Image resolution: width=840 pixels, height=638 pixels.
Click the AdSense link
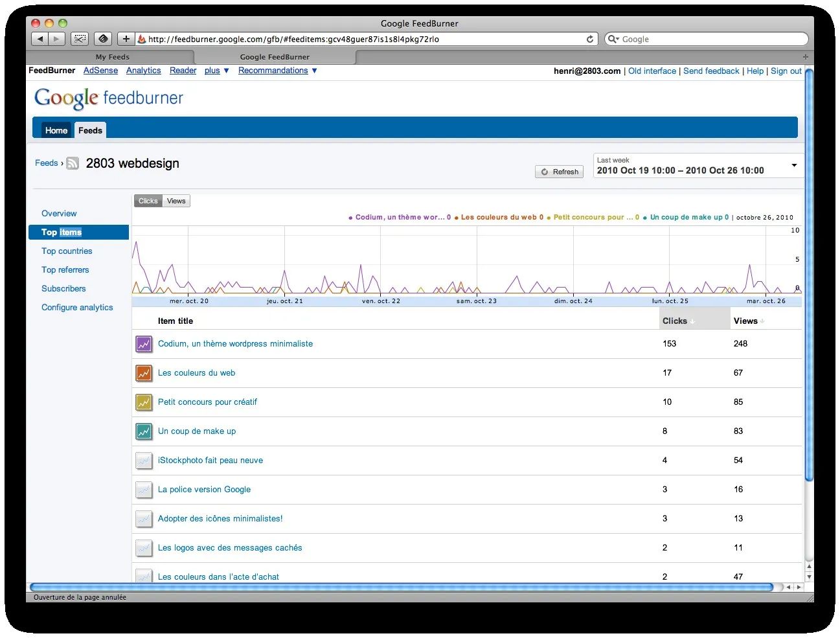tap(101, 71)
